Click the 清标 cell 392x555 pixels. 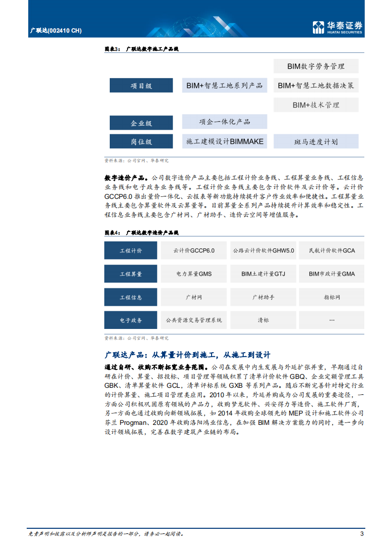click(x=263, y=320)
